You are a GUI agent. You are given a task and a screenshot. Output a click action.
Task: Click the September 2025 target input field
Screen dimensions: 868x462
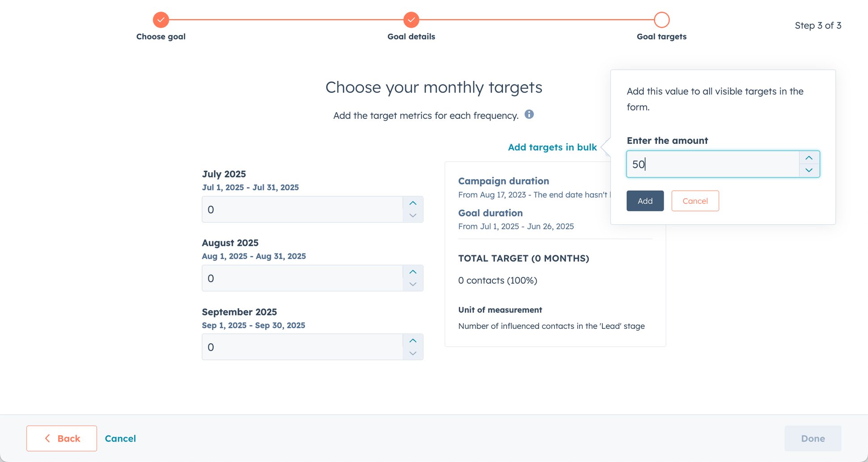(304, 347)
